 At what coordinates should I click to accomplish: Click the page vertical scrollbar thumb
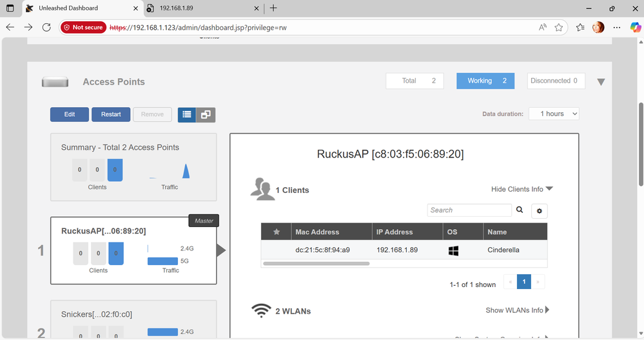[641, 144]
